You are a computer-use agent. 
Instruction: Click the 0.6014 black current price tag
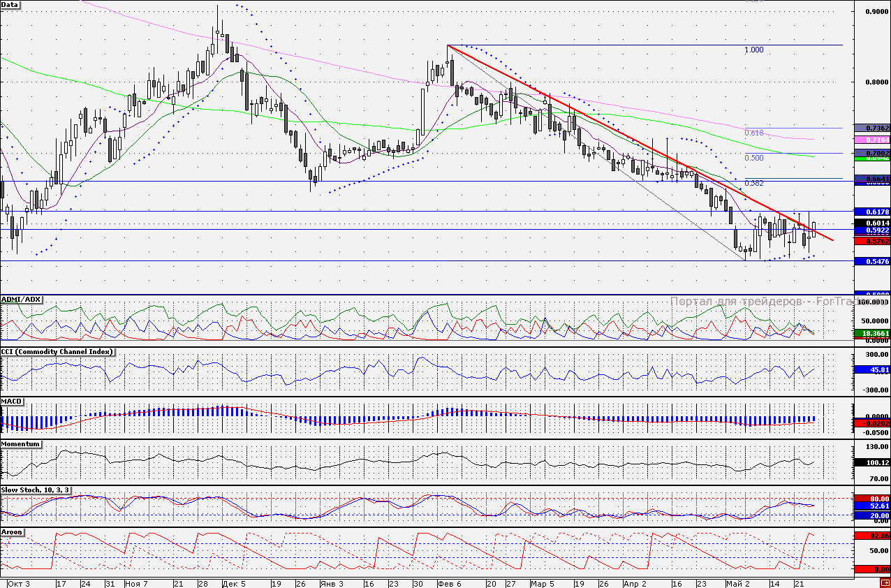pos(871,223)
